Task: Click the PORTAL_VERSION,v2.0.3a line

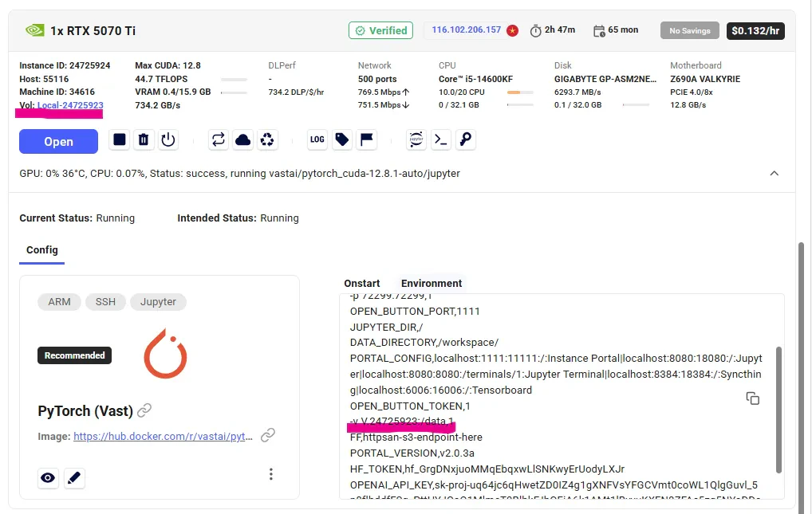Action: (x=412, y=453)
